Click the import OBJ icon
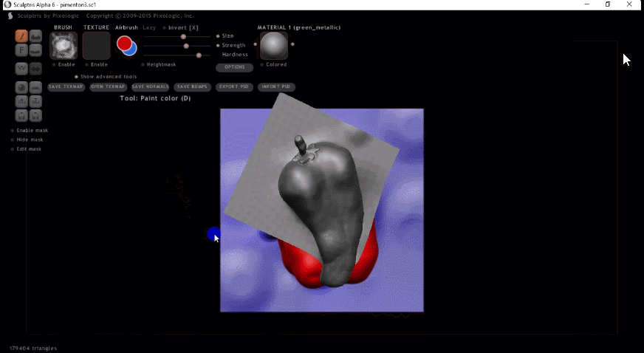644x353 pixels. pos(21,101)
